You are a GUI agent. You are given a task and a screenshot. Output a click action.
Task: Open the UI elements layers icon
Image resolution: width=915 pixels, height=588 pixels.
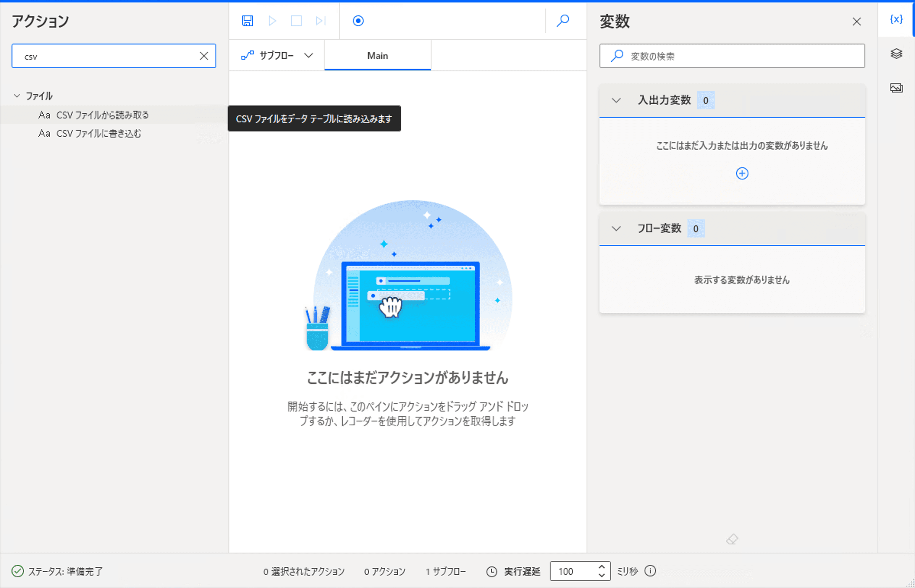tap(896, 53)
